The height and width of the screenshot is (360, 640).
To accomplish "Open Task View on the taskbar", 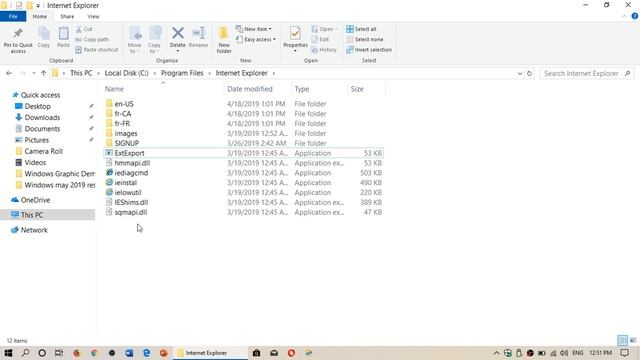I will (x=59, y=353).
